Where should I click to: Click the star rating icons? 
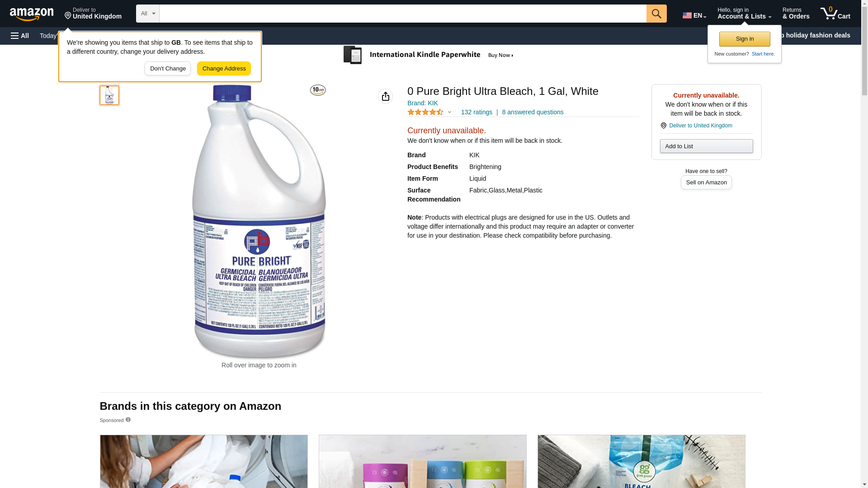[x=425, y=112]
